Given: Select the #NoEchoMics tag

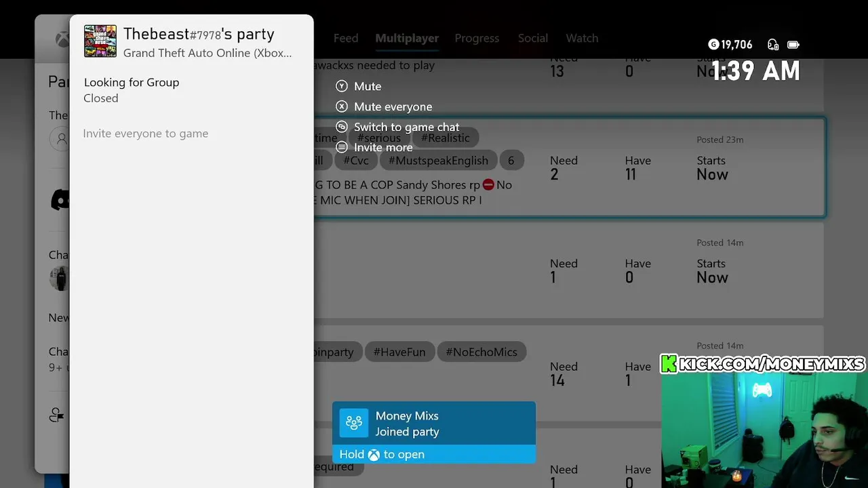Looking at the screenshot, I should tap(481, 352).
